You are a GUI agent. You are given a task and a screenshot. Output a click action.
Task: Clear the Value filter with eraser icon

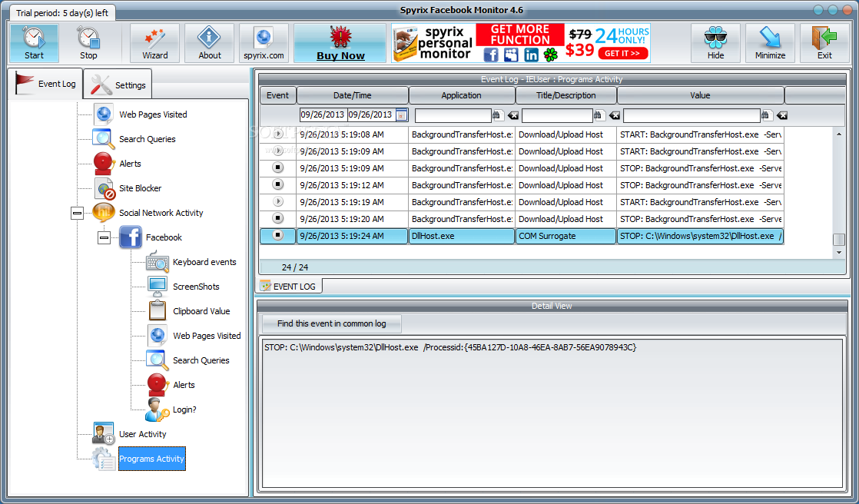click(x=781, y=115)
